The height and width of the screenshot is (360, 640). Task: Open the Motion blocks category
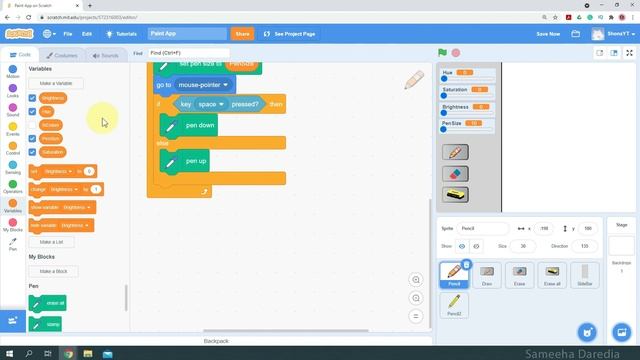click(x=13, y=71)
